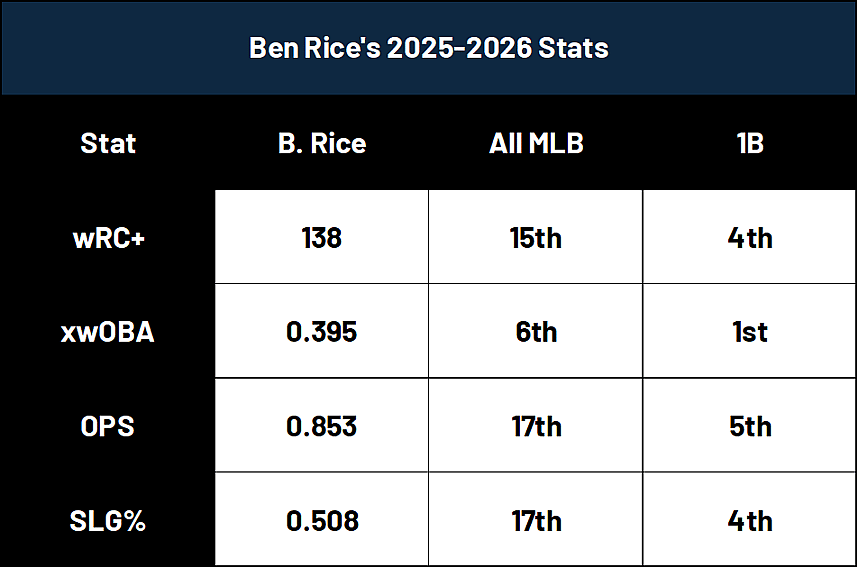
Task: Select the OPS row label
Action: point(108,426)
